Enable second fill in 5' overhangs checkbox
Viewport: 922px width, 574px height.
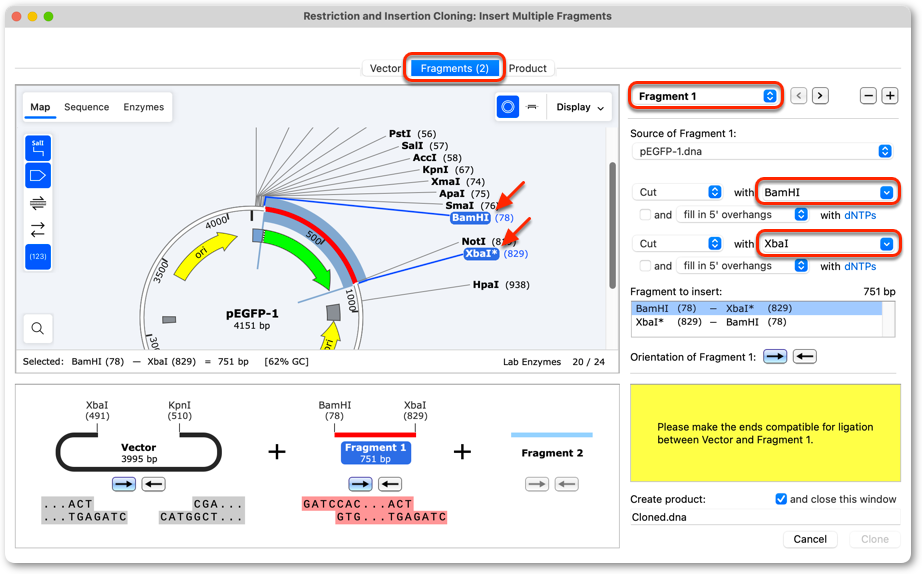tap(645, 266)
